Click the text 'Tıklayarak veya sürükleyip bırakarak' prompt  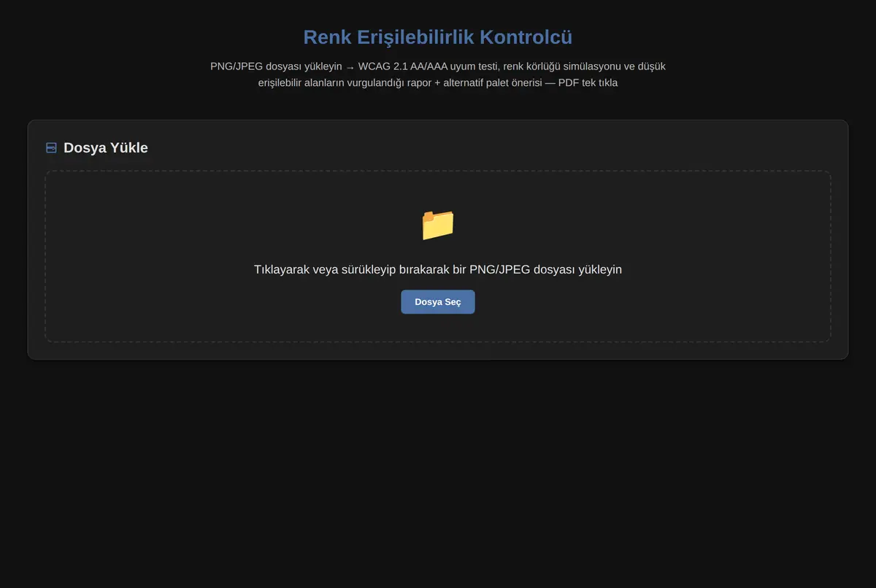(438, 269)
